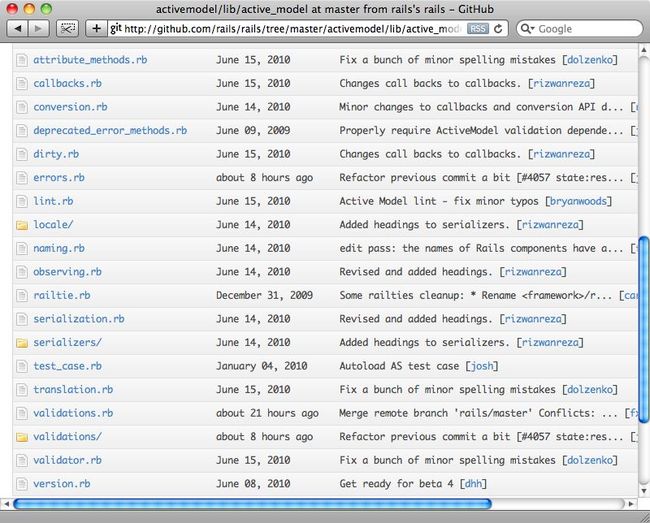This screenshot has height=523, width=650.
Task: Click the vertical scrollbar thumb
Action: pyautogui.click(x=643, y=329)
